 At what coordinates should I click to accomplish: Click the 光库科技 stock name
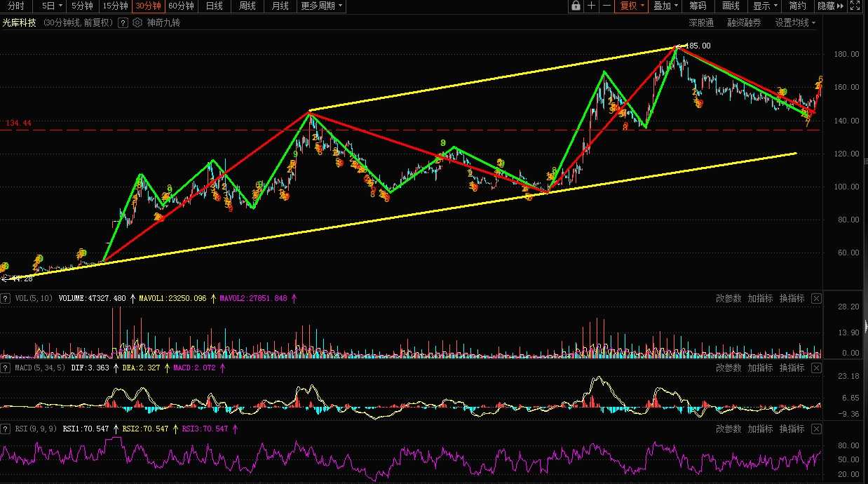click(19, 22)
